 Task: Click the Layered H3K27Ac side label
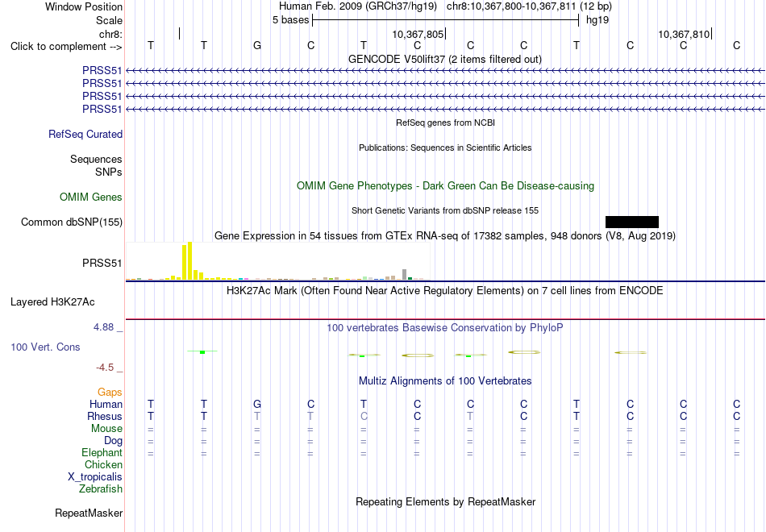click(x=52, y=302)
